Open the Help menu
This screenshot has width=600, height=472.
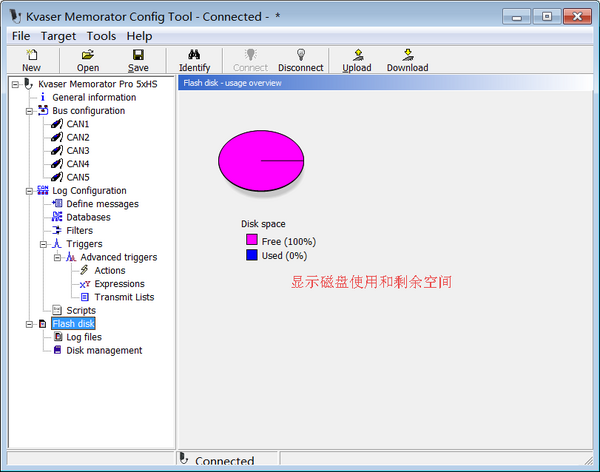(x=140, y=36)
